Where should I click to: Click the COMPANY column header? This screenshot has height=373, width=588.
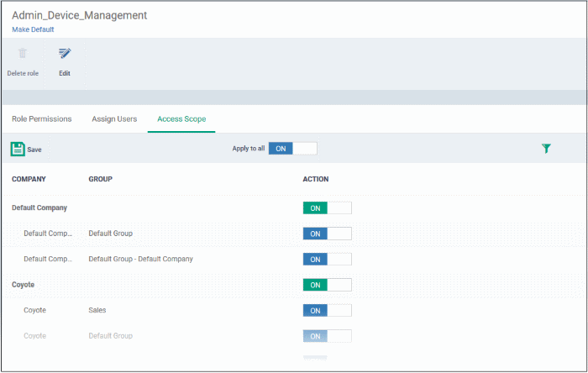(x=29, y=179)
